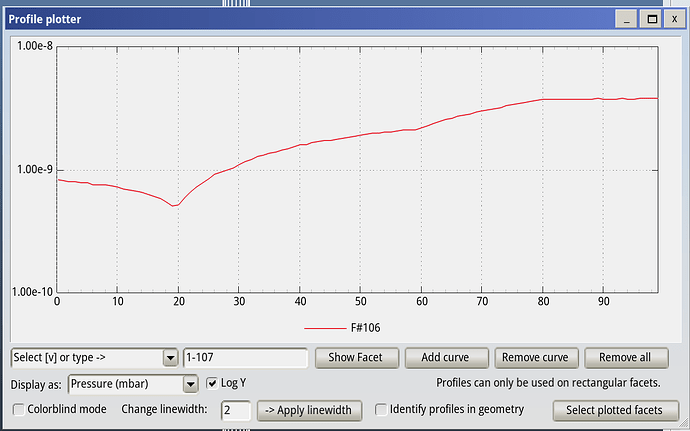Click the linewidth value field
Image resolution: width=690 pixels, height=431 pixels.
tap(236, 410)
